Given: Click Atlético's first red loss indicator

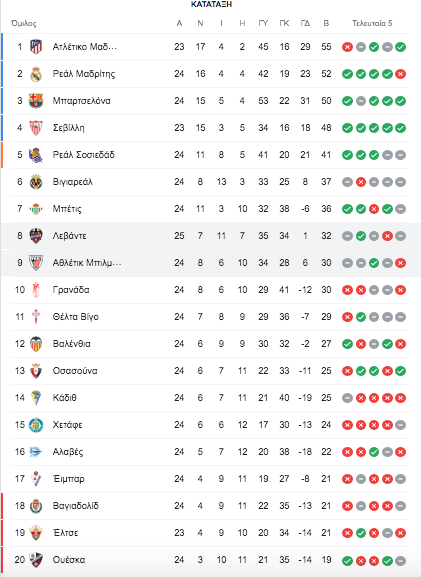Looking at the screenshot, I should 347,47.
